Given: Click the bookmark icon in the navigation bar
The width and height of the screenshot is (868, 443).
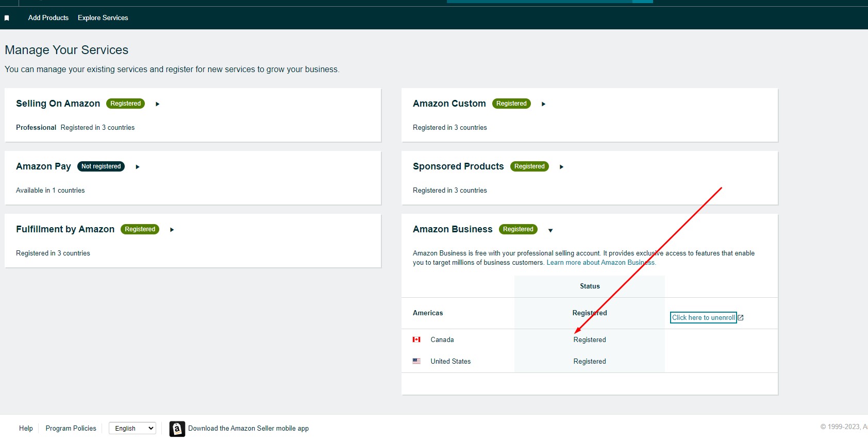Looking at the screenshot, I should [7, 18].
